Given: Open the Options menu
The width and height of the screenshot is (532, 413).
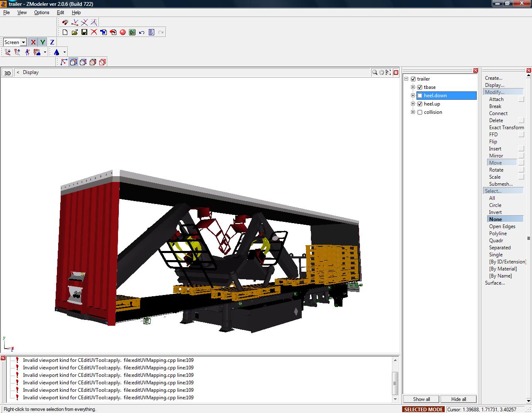Looking at the screenshot, I should pyautogui.click(x=42, y=12).
